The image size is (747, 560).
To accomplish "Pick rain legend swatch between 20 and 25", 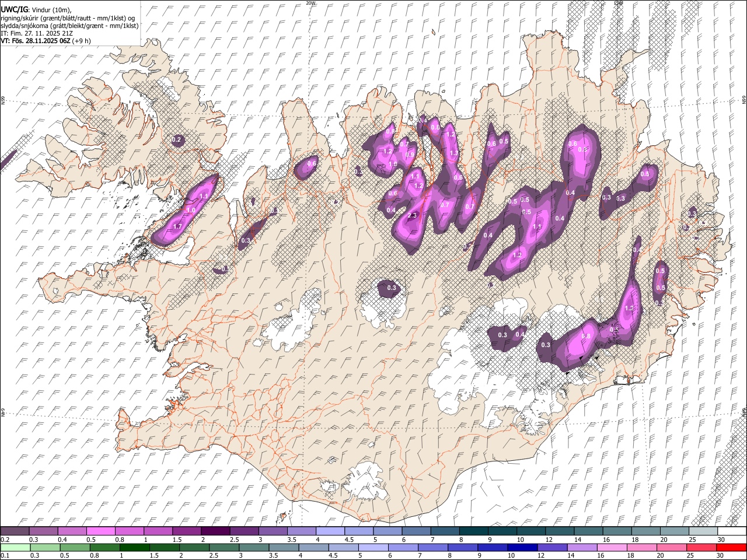I will tap(672, 547).
